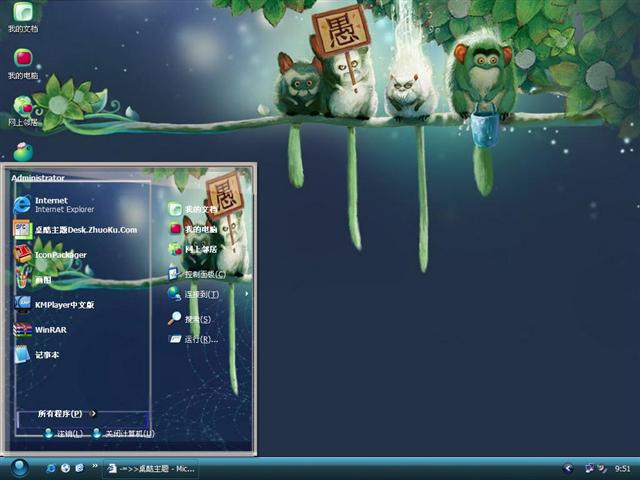Click the Administrator user name
Viewport: 640px width, 480px height.
click(x=38, y=178)
